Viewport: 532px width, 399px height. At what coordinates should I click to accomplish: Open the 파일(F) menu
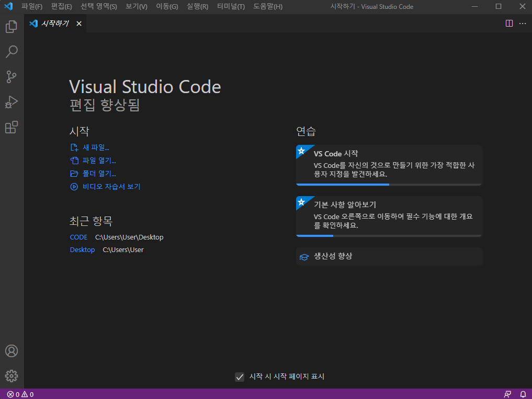(x=32, y=6)
